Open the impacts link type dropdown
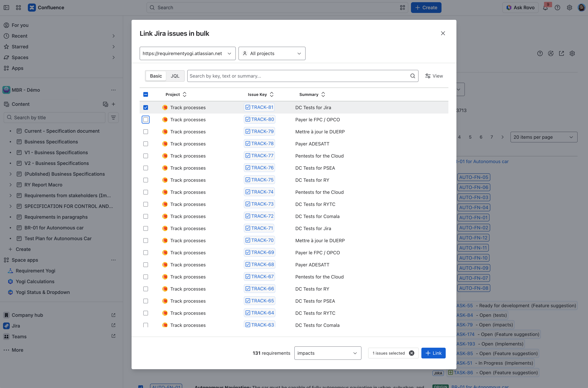Viewport: 588px width, 388px height. (328, 353)
